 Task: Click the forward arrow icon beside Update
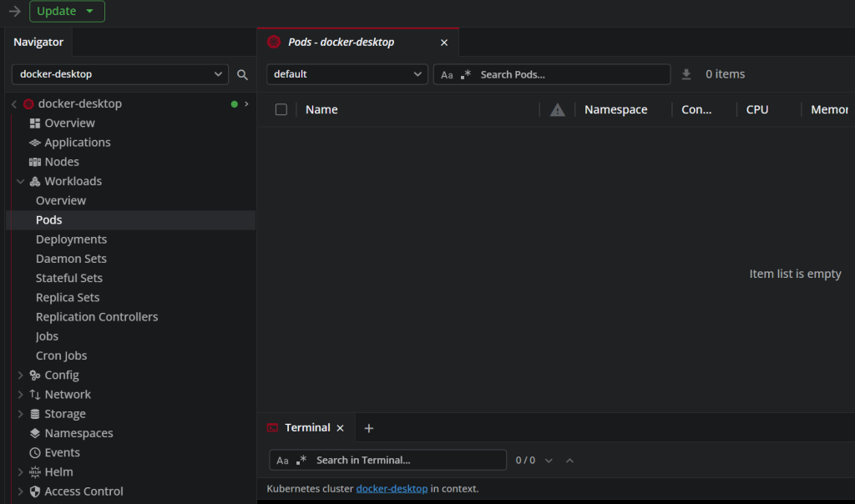14,11
